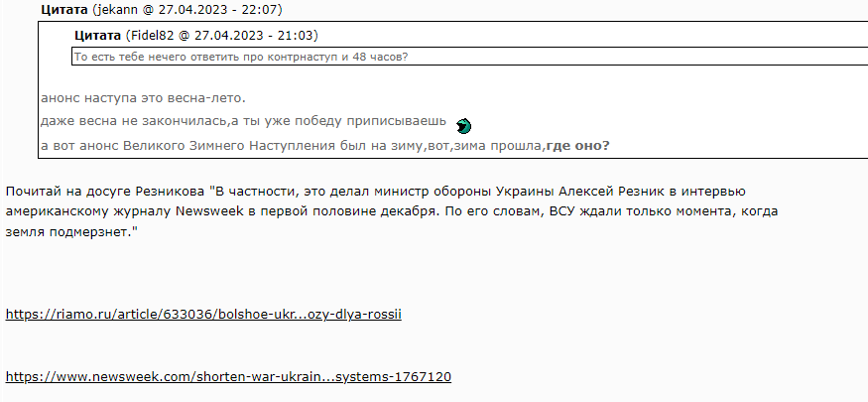Click the username Fidel82 in quote header
The width and height of the screenshot is (868, 402).
(x=151, y=36)
